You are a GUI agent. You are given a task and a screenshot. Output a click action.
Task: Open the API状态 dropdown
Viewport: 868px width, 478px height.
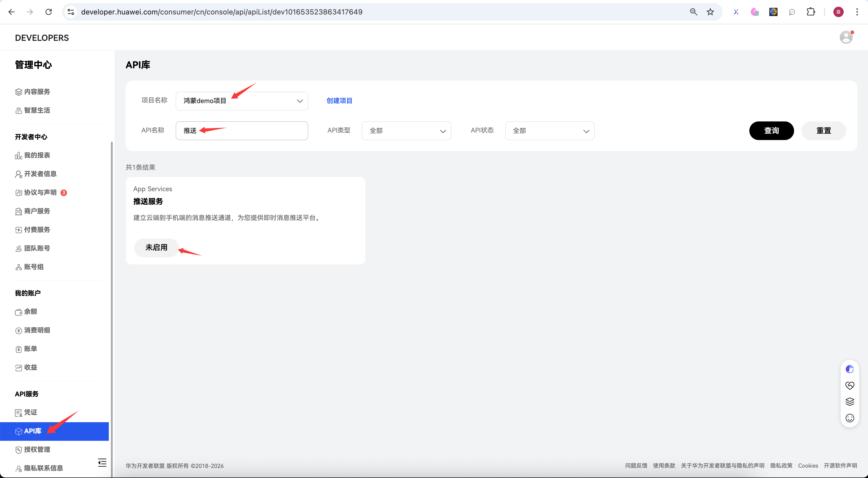pos(549,131)
